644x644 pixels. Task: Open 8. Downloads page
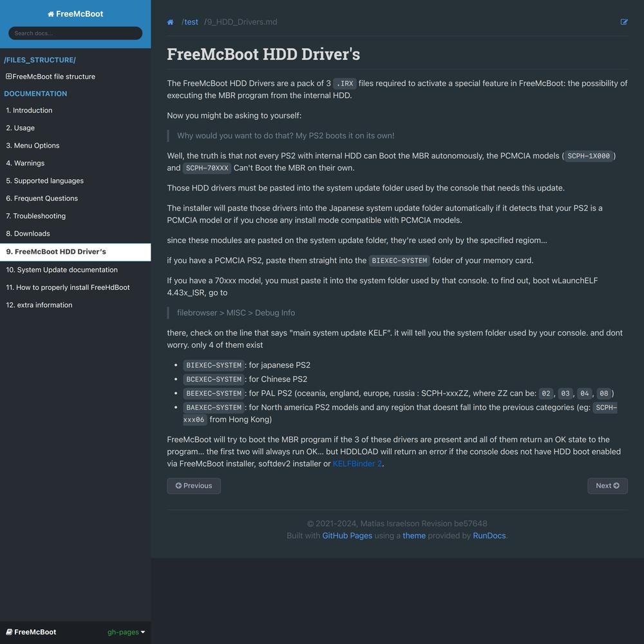(75, 234)
